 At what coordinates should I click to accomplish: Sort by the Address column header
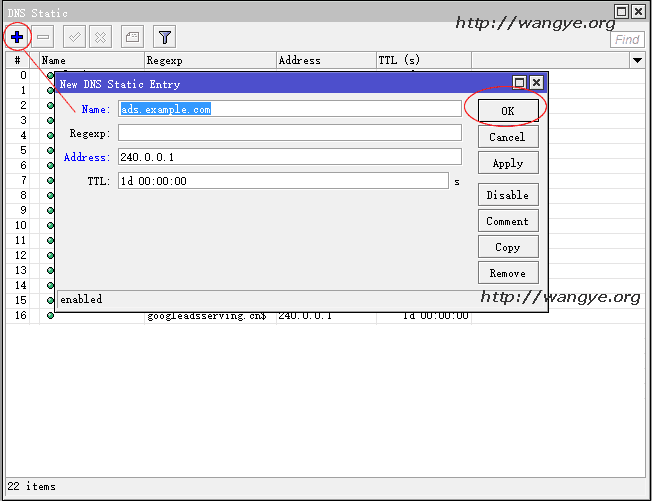tap(326, 61)
